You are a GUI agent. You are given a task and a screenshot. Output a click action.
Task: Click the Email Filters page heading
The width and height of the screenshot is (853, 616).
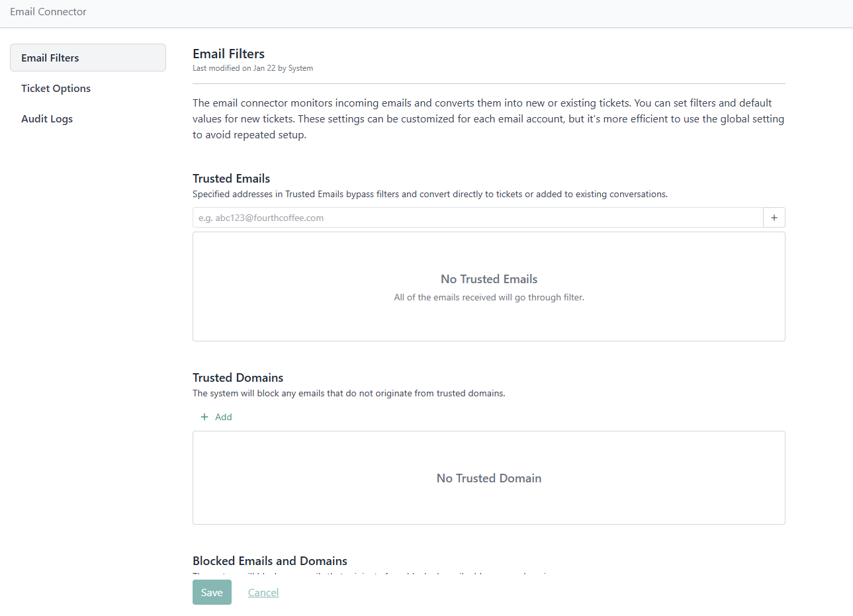pos(228,54)
